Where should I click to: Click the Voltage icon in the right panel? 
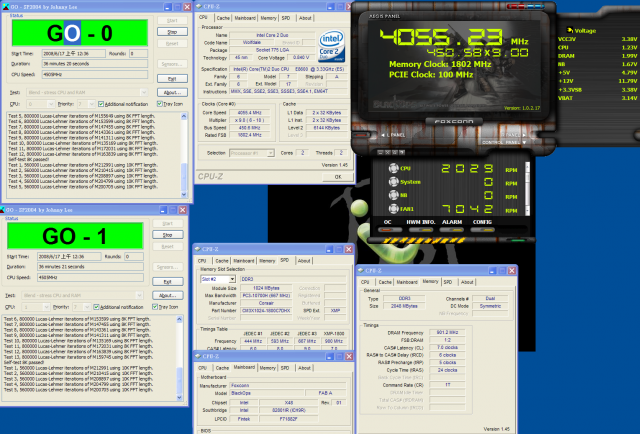(x=570, y=30)
